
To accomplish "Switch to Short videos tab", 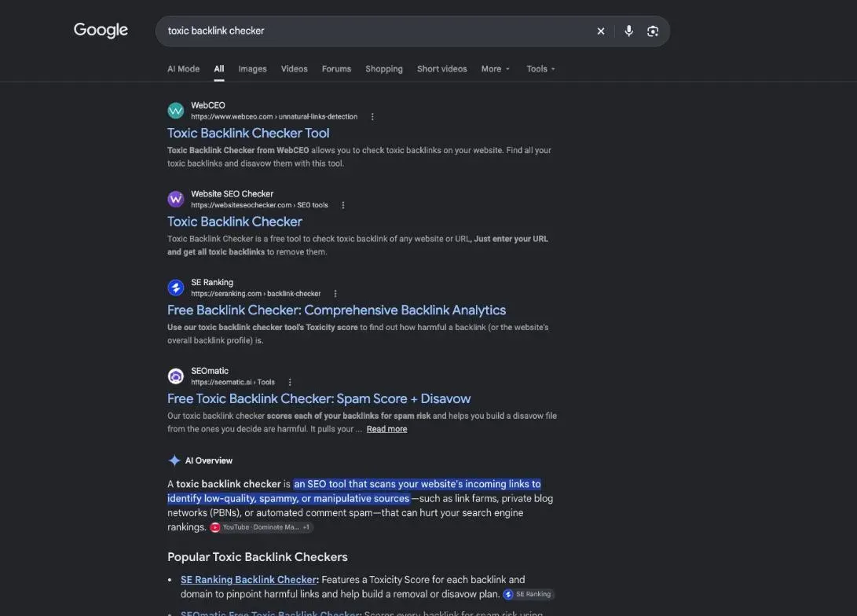I will [x=441, y=69].
